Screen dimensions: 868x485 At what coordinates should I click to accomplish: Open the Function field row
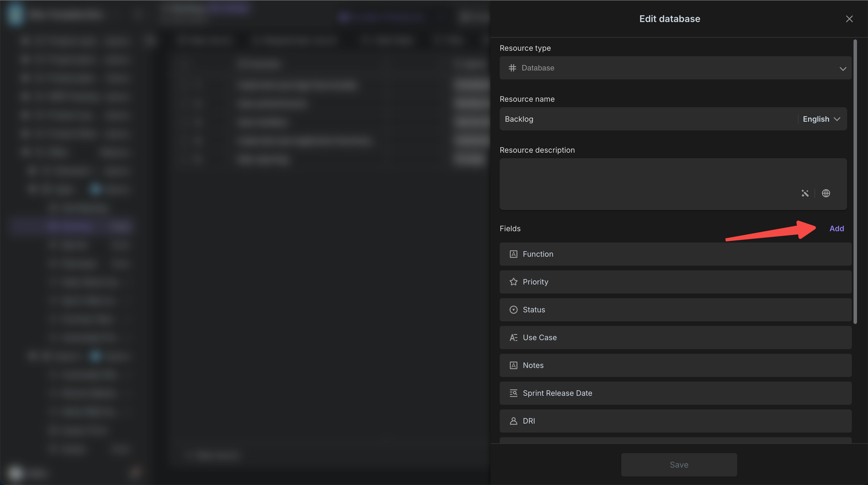675,254
